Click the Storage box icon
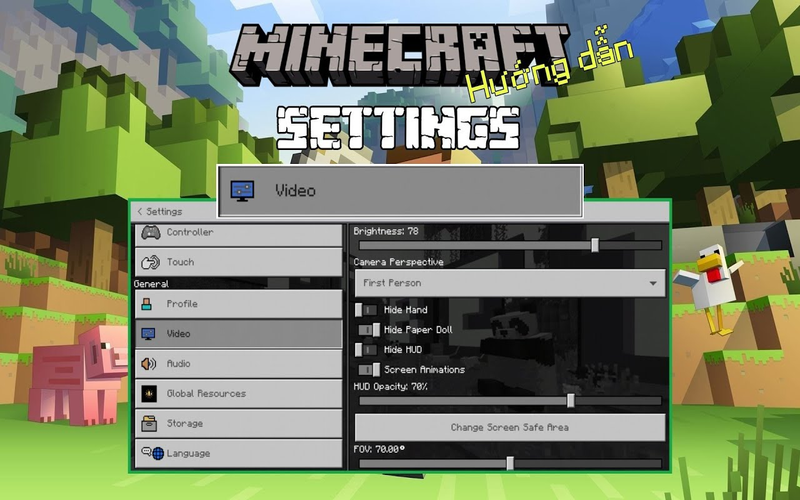The width and height of the screenshot is (800, 500). pos(149,423)
